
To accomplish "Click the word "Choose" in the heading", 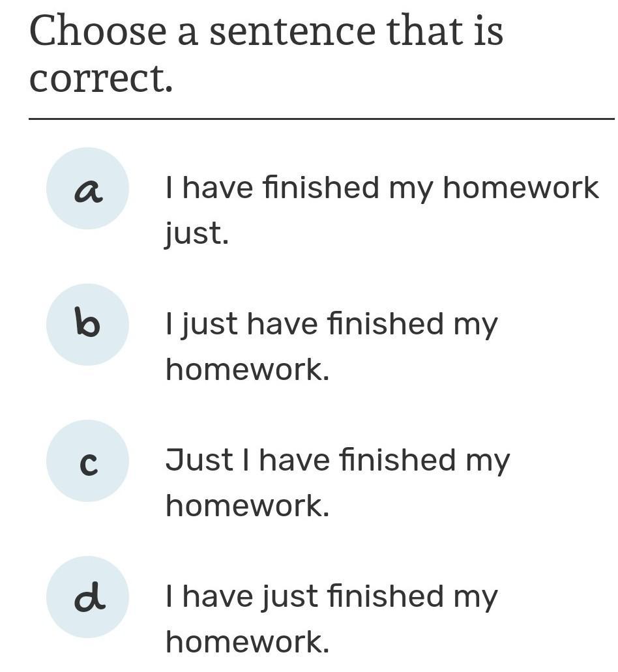I will pos(98,31).
